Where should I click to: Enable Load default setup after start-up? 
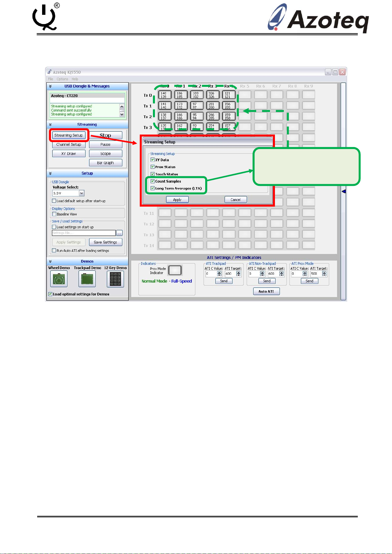pos(54,201)
